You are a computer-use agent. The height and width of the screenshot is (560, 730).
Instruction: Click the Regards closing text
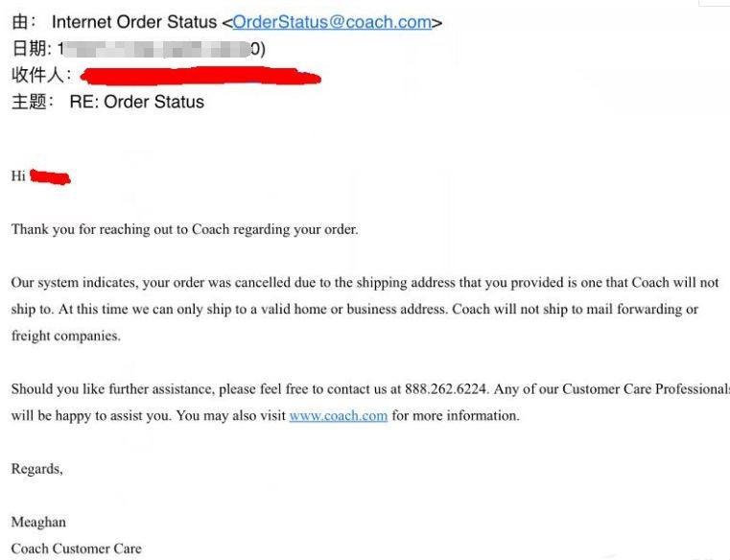(x=36, y=469)
